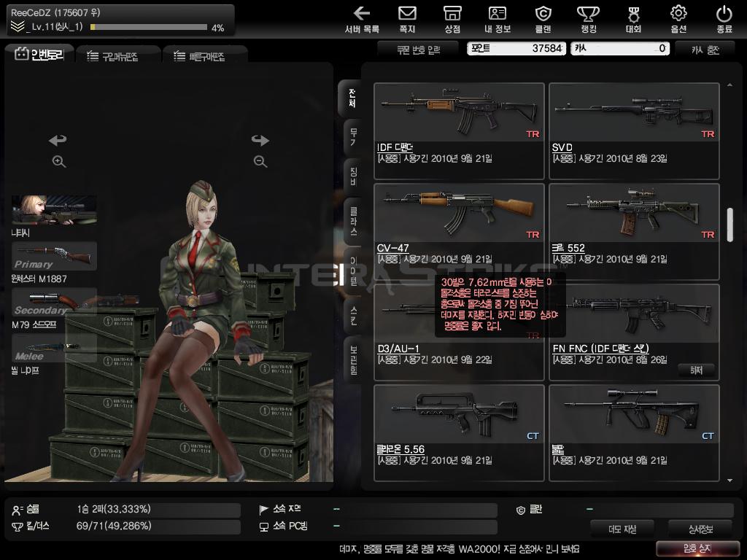Click the WA2000 news ticker text
Viewport: 747px width, 560px height.
coord(460,549)
